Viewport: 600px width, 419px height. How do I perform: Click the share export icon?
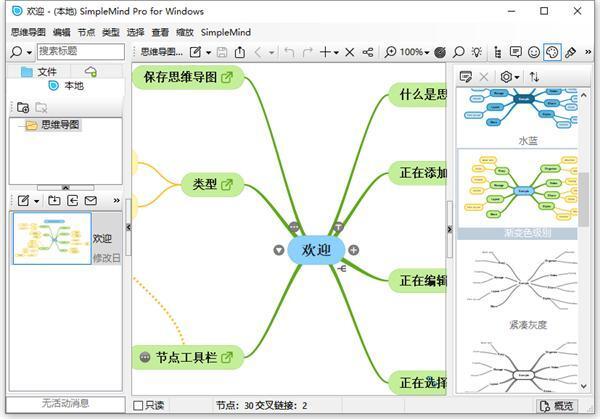240,52
